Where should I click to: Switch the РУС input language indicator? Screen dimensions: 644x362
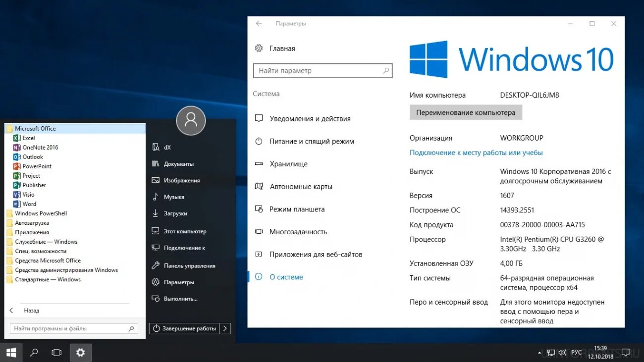coord(576,353)
